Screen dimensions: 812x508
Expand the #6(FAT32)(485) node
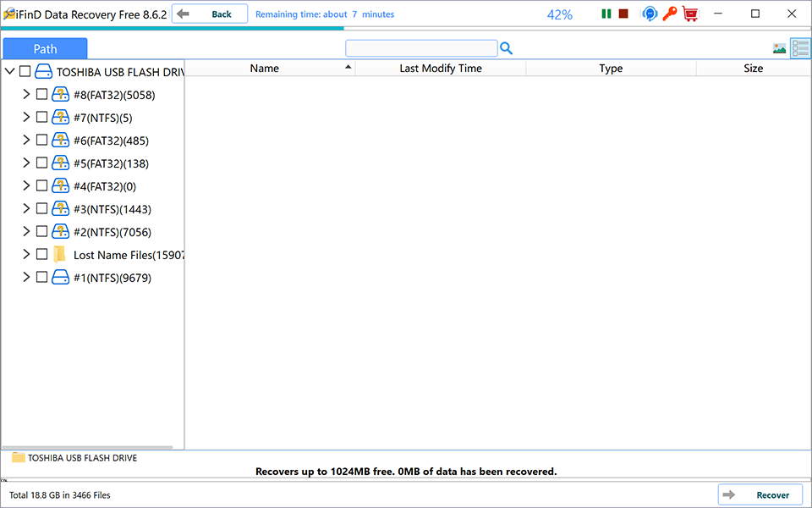coord(26,140)
